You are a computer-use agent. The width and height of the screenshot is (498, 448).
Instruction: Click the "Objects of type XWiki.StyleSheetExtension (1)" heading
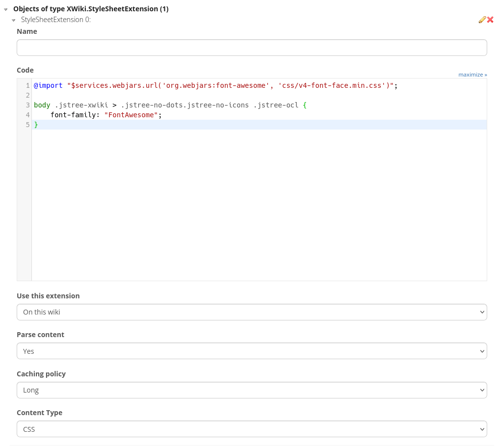(x=91, y=9)
